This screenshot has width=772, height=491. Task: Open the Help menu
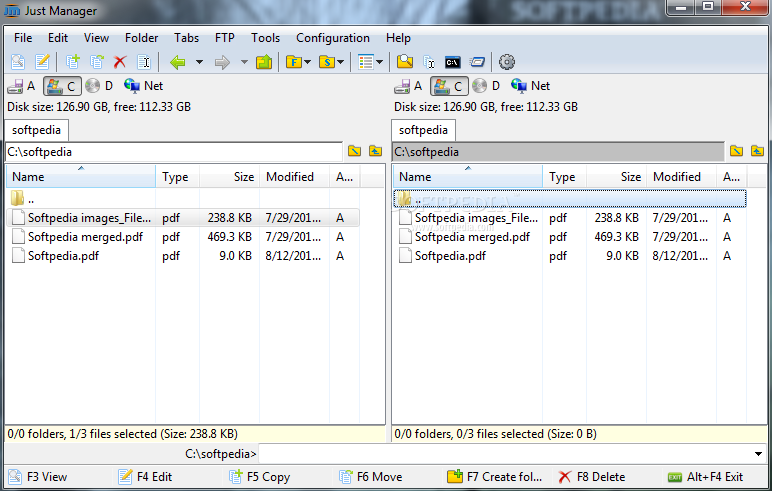click(398, 38)
